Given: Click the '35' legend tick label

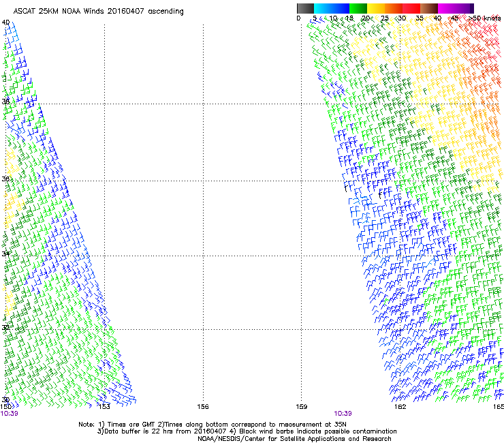Looking at the screenshot, I should coord(420,18).
